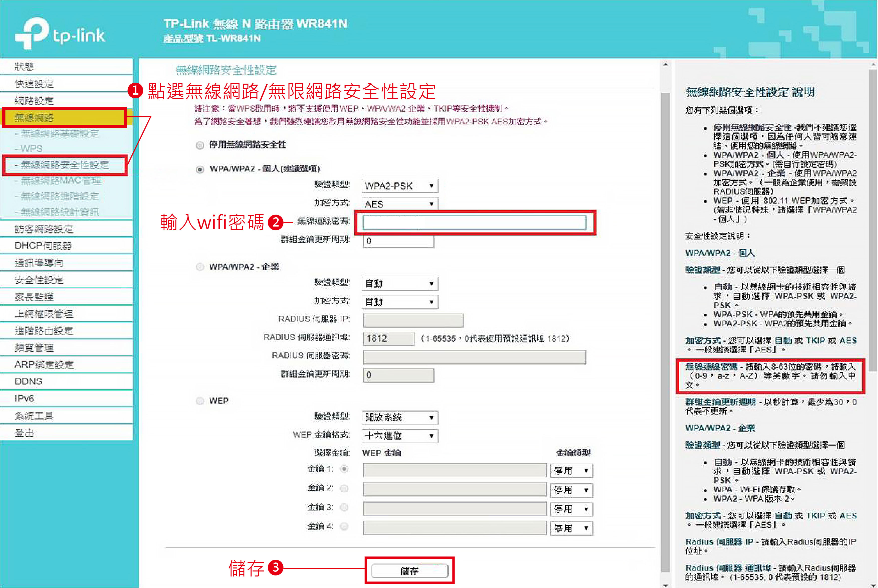The height and width of the screenshot is (588, 878).
Task: Select 金鑰 4 radio button
Action: 344,526
